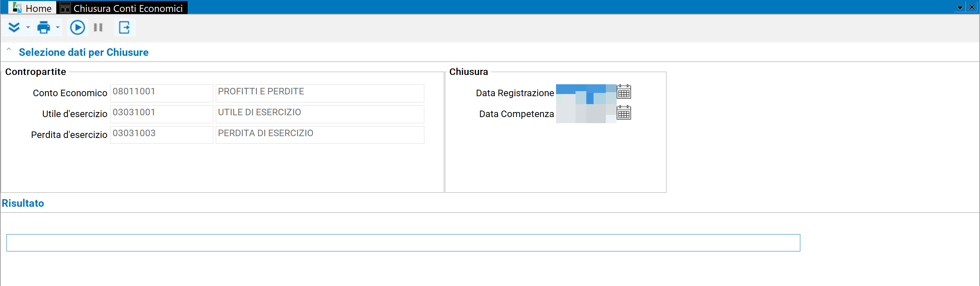980x286 pixels.
Task: Click the Data Registrazione label
Action: coord(515,93)
